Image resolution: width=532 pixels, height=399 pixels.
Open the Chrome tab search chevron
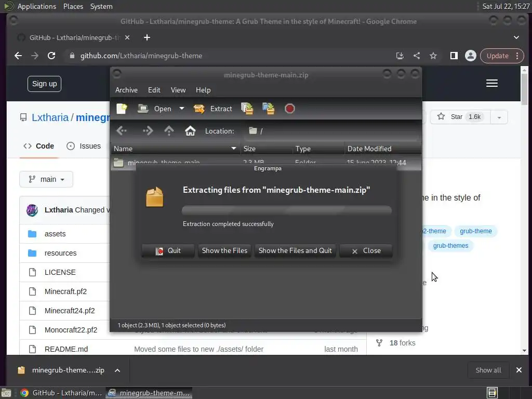(516, 37)
